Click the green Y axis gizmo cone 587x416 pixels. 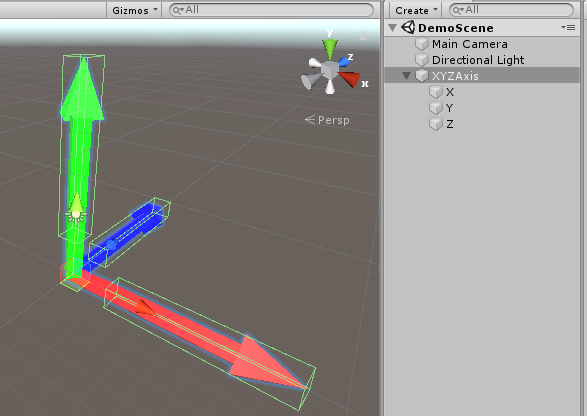(x=330, y=49)
